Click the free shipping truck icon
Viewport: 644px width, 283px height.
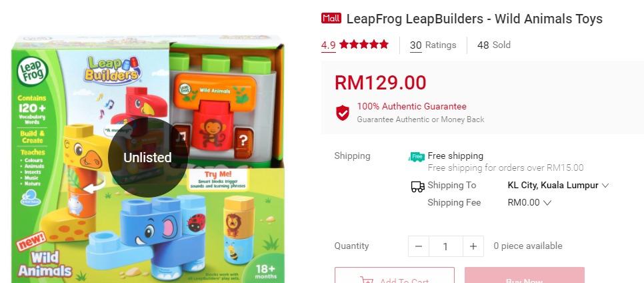[x=417, y=156]
